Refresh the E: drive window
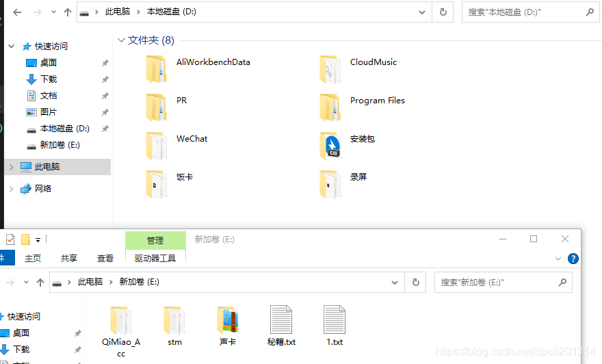 tap(416, 283)
